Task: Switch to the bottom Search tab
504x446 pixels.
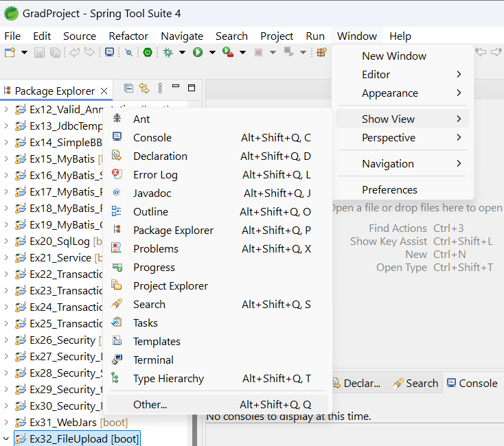Action: (x=415, y=383)
